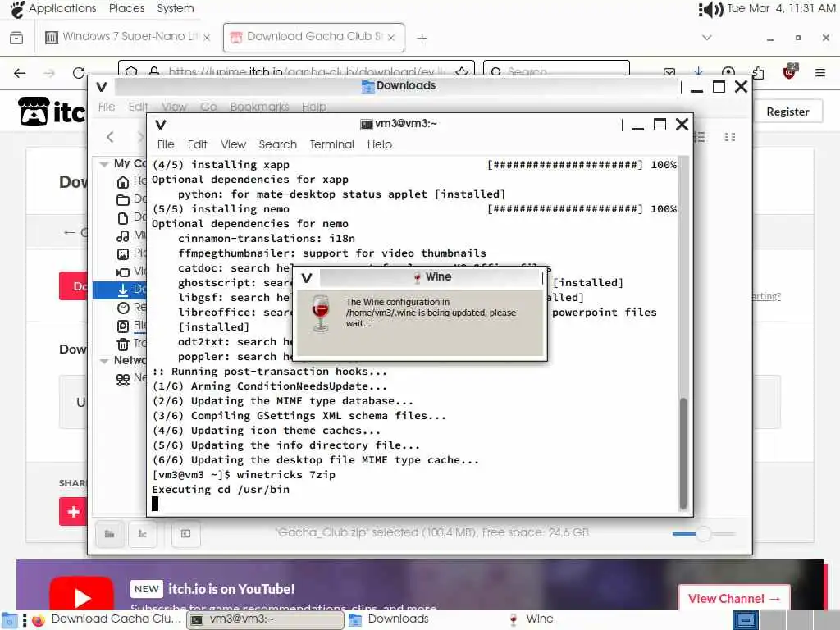Go back in the Downloads file manager

[111, 137]
